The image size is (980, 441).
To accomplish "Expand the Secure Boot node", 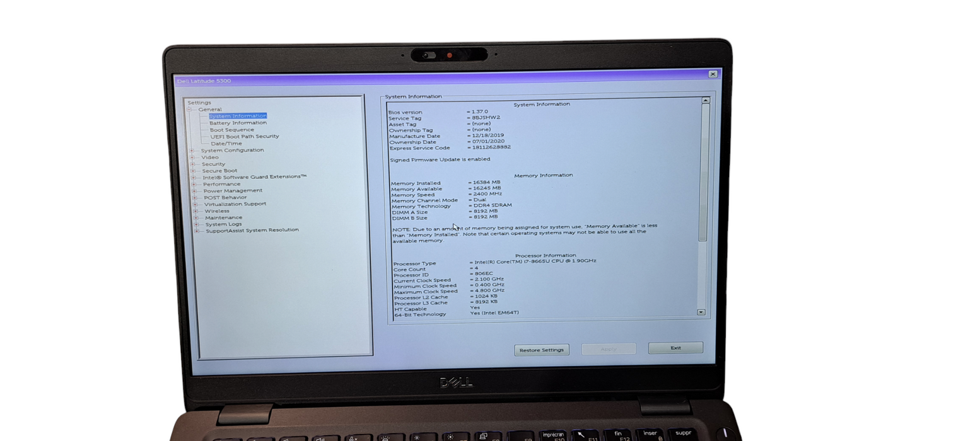I will (x=193, y=171).
